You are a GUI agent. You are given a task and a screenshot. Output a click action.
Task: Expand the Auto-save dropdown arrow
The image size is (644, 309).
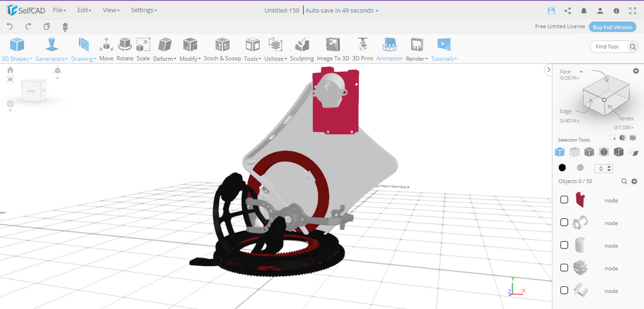[x=377, y=11]
